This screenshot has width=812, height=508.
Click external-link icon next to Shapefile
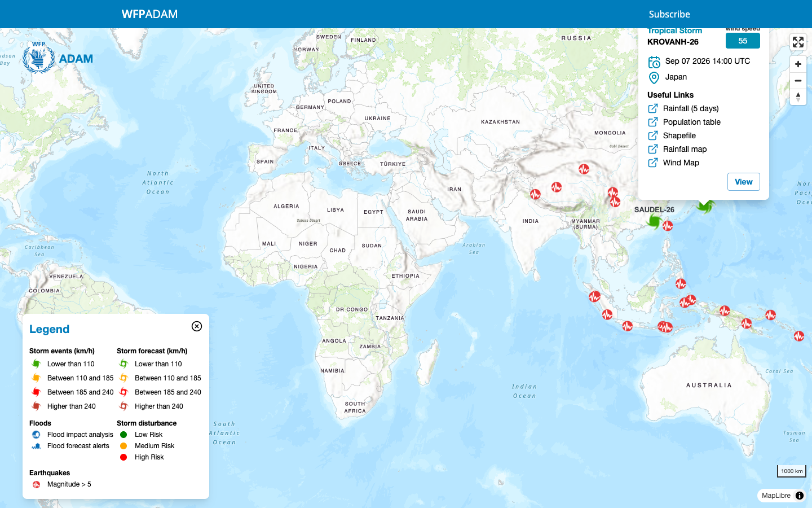pos(653,135)
